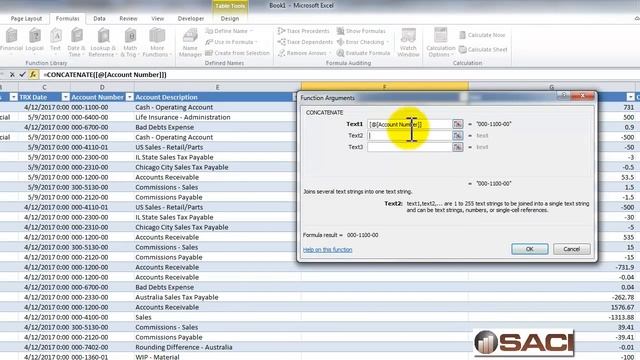Select amount cell -262.78

tap(552, 297)
